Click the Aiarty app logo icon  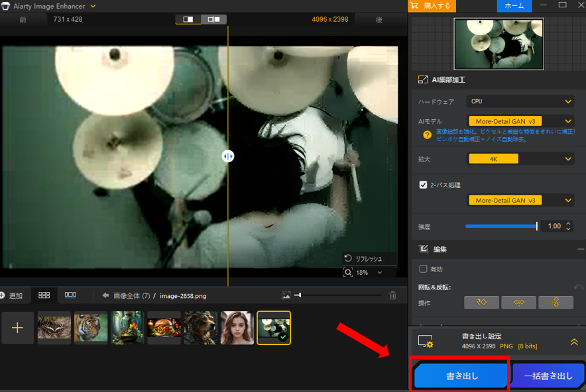[x=5, y=6]
